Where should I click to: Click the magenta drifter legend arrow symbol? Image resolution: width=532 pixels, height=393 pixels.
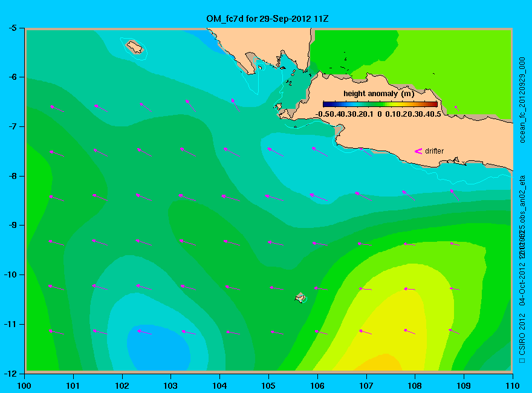(x=418, y=151)
